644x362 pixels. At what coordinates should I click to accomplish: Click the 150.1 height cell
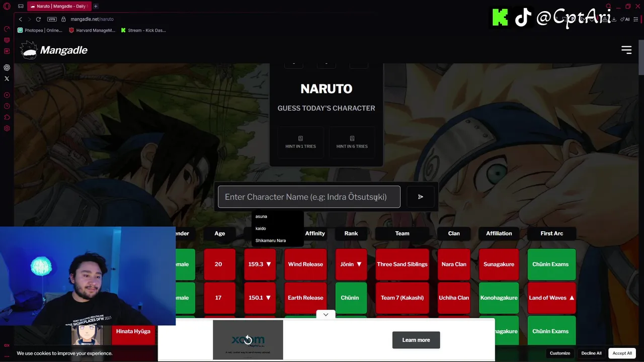(x=260, y=298)
